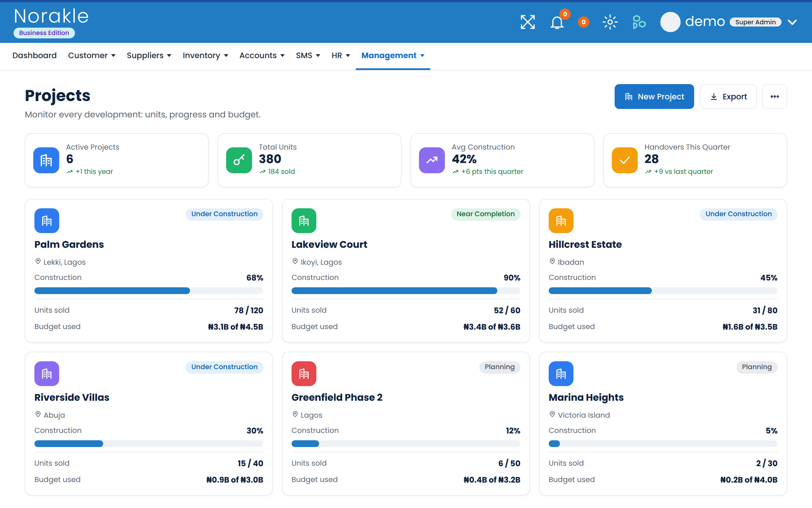
Task: Click the Active Projects building icon
Action: (46, 160)
